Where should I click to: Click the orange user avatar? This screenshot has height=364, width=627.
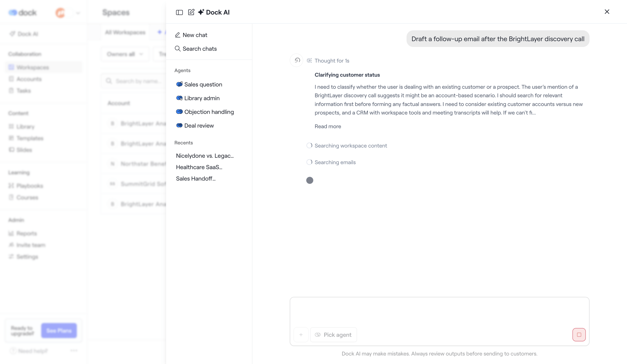(x=60, y=13)
